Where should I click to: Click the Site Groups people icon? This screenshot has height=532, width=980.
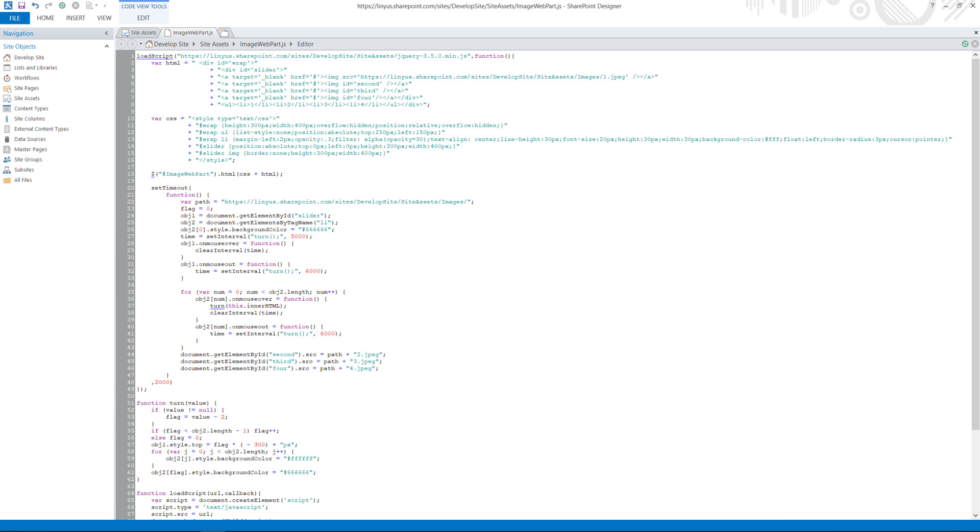coord(7,160)
